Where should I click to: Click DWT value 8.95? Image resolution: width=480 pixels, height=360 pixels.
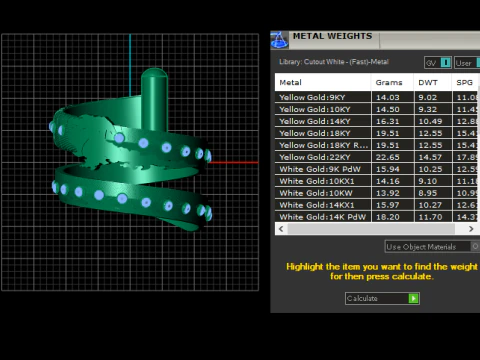[428, 193]
